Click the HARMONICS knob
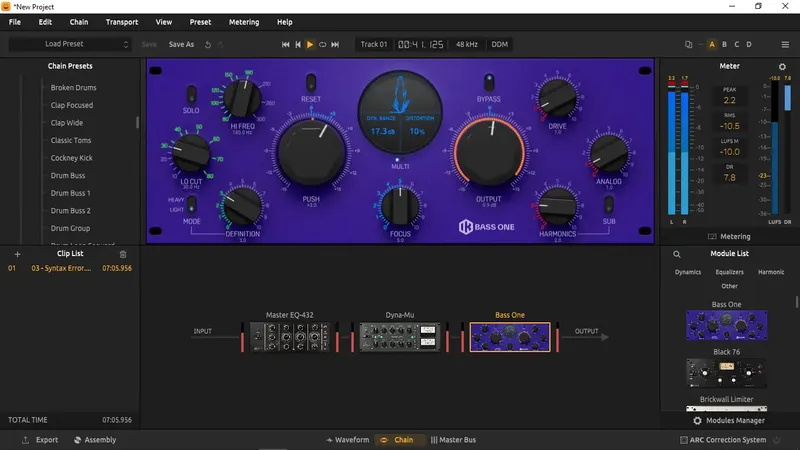The height and width of the screenshot is (450, 800). tap(557, 206)
